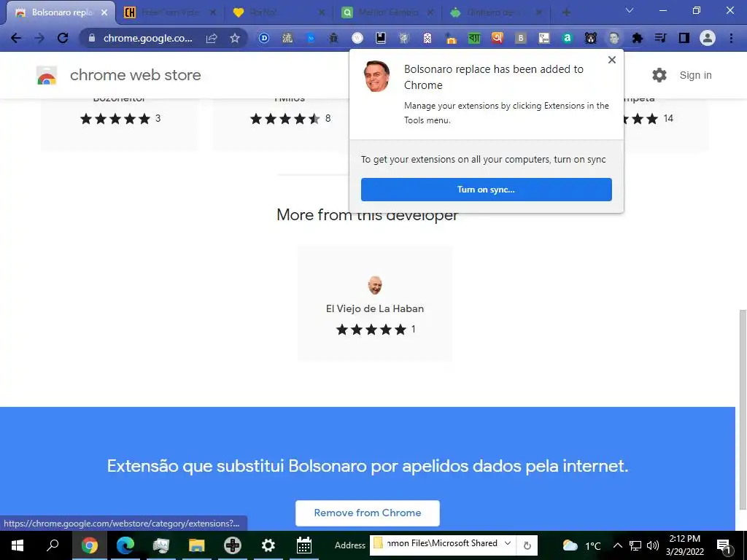Open a new browser tab
The height and width of the screenshot is (560, 747).
(566, 12)
